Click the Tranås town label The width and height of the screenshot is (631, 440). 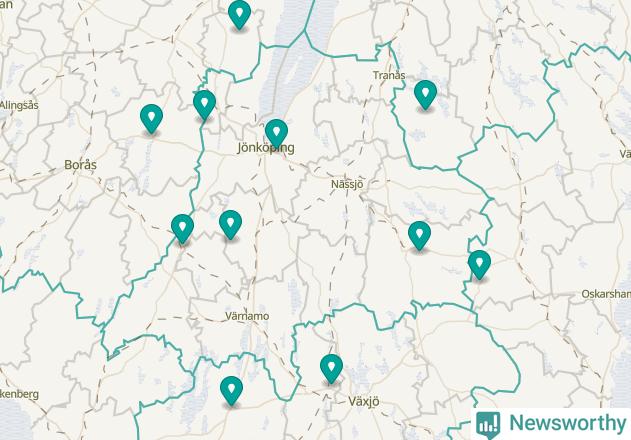point(389,75)
